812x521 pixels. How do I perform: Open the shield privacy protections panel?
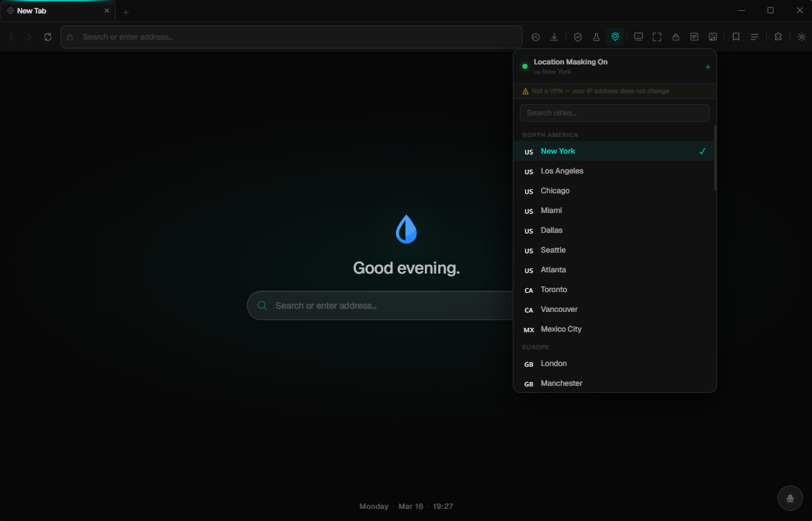click(x=577, y=36)
